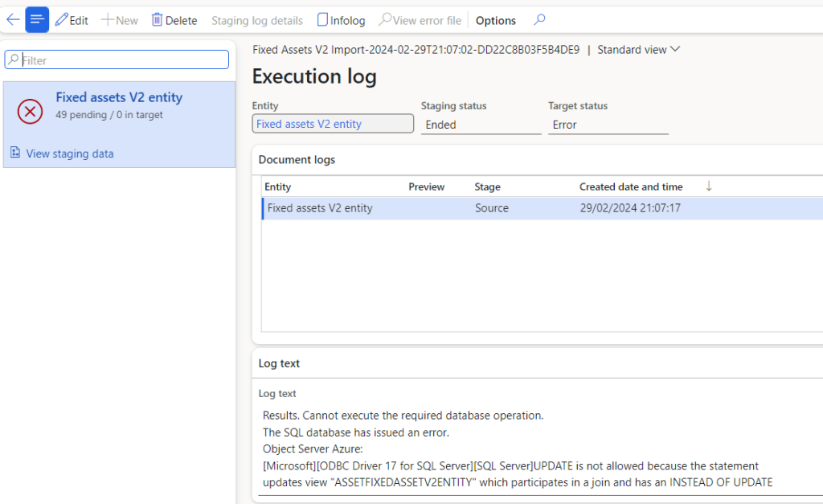823x504 pixels.
Task: Open the Infolog toolbar item
Action: (341, 20)
